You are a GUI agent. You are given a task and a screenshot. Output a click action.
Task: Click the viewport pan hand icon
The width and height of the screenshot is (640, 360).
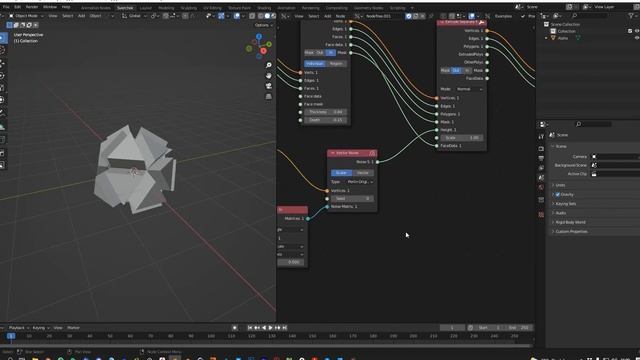pos(269,76)
